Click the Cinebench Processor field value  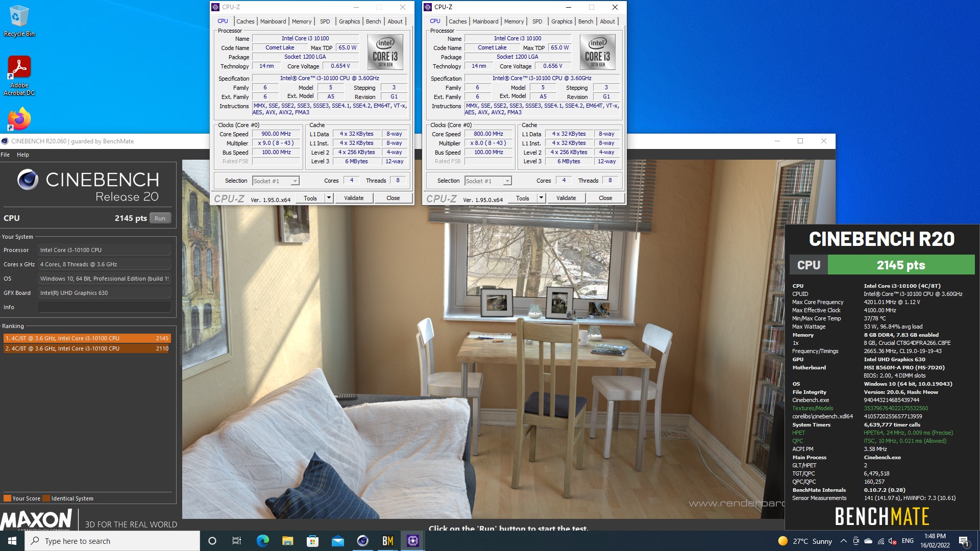coord(104,250)
